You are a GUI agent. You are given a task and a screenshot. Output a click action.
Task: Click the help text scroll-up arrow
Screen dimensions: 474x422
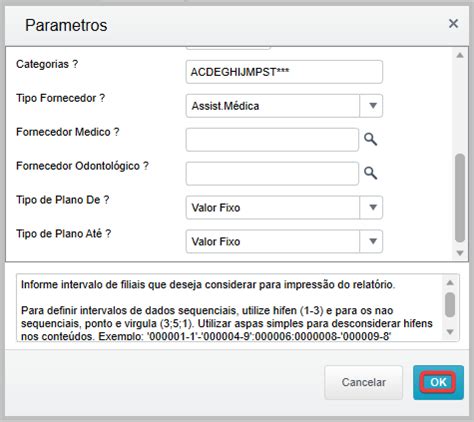[x=450, y=283]
